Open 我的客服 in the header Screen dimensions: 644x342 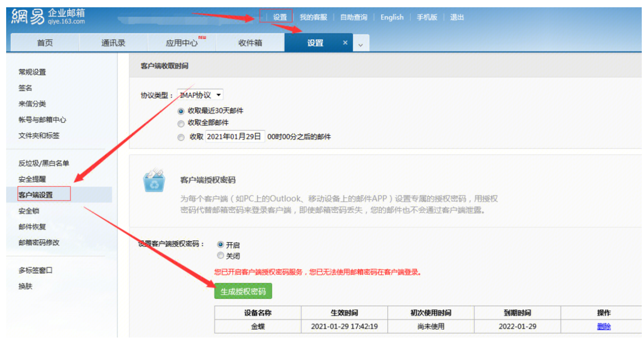pyautogui.click(x=313, y=17)
